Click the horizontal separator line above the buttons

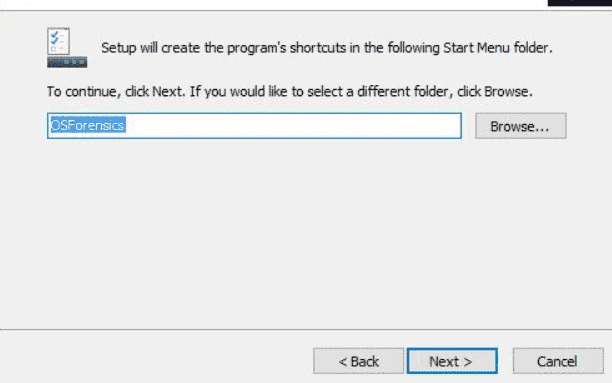(x=306, y=330)
